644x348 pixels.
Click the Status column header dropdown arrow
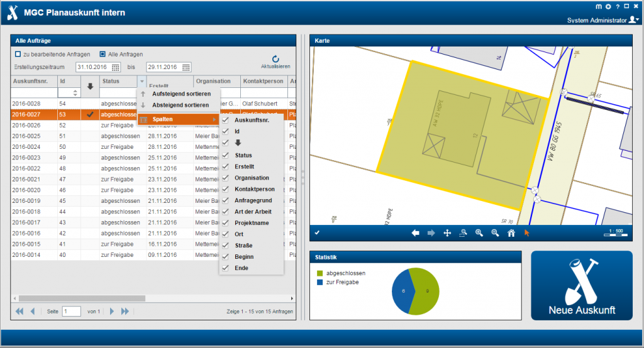pyautogui.click(x=142, y=81)
